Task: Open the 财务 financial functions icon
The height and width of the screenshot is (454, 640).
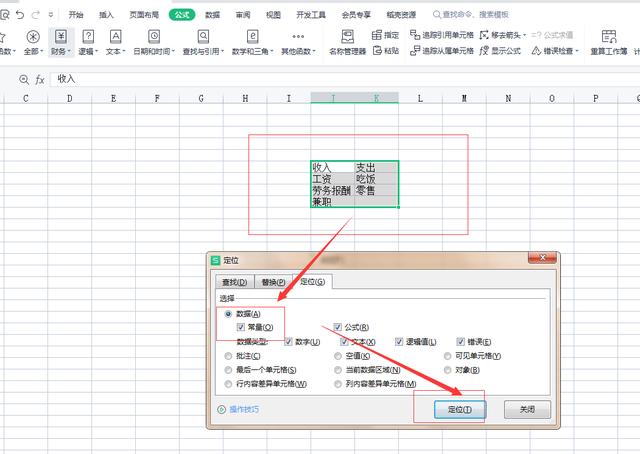Action: [x=61, y=37]
